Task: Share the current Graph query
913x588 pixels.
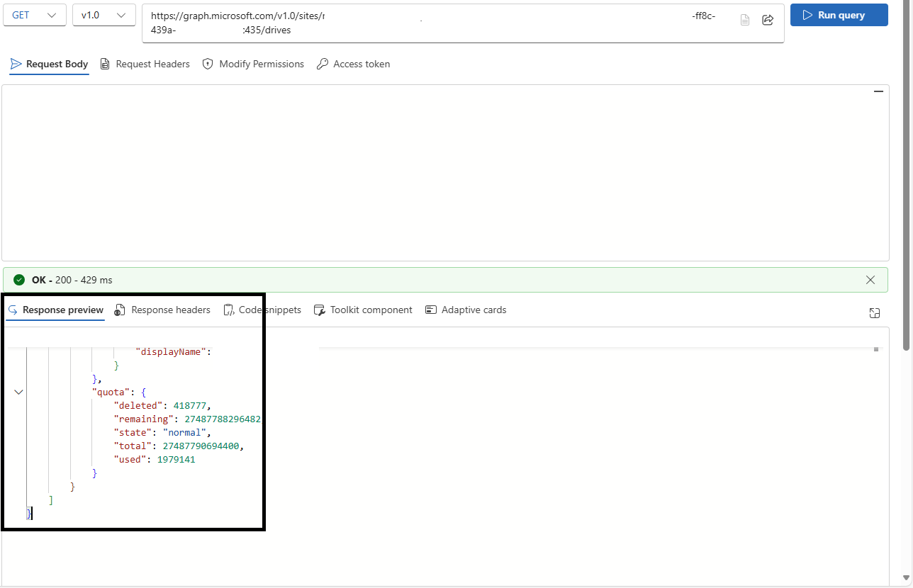Action: point(768,20)
